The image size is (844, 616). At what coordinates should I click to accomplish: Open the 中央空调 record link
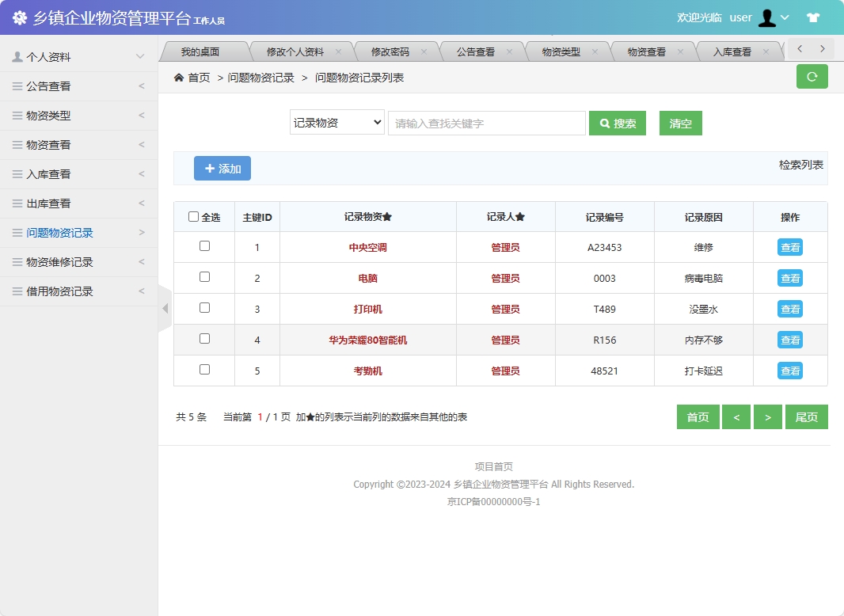point(368,246)
